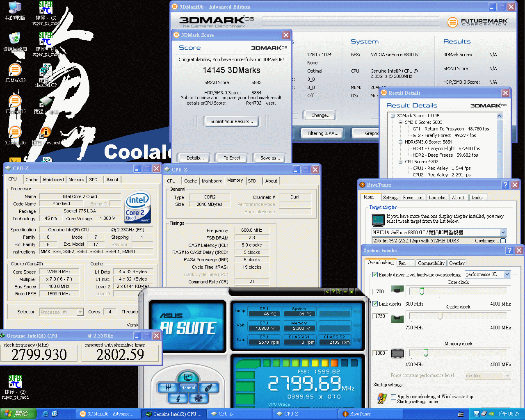Image resolution: width=525 pixels, height=420 pixels.
Task: Open the 開始 Start menu
Action: [x=18, y=414]
